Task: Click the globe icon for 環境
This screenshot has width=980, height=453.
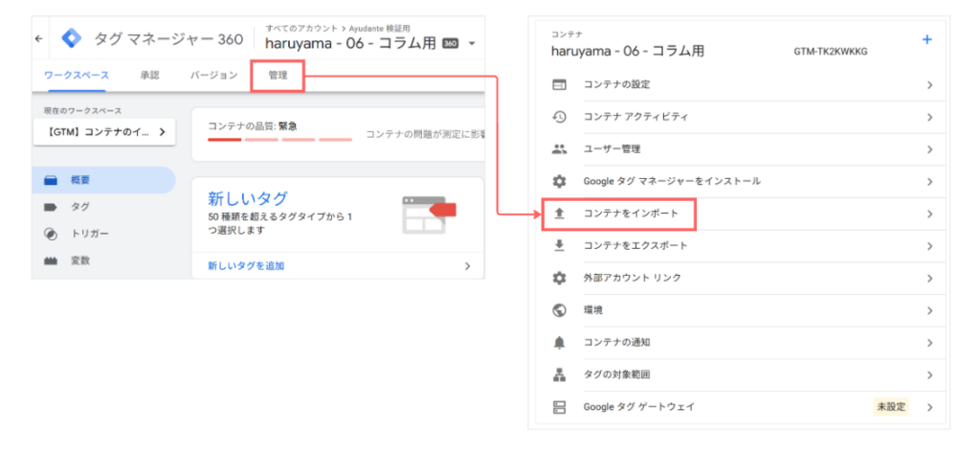Action: point(559,310)
